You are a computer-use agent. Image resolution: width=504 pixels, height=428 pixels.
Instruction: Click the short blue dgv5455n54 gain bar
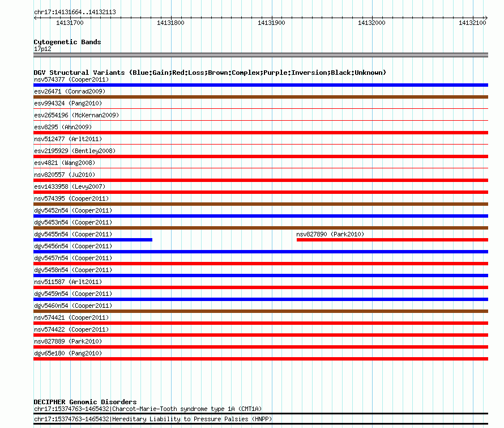point(93,240)
